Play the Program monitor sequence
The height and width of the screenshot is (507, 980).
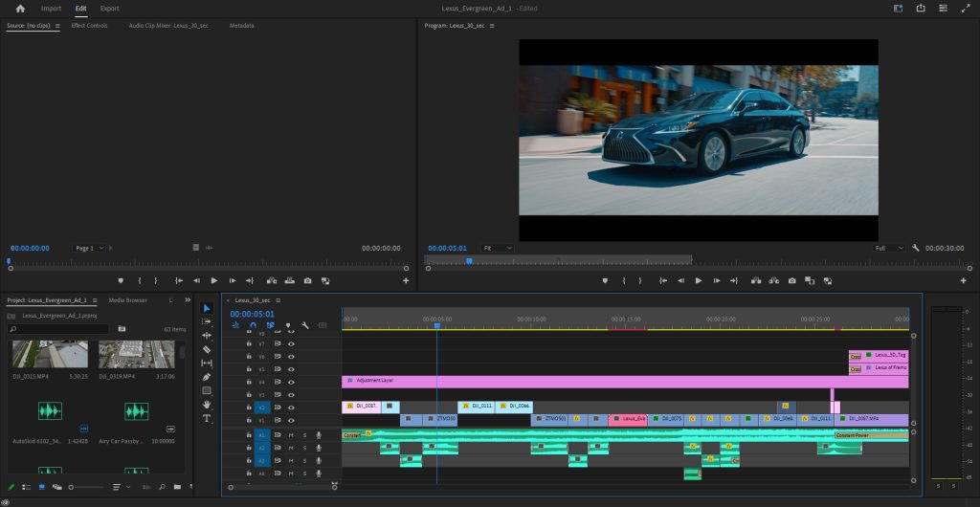[x=698, y=280]
